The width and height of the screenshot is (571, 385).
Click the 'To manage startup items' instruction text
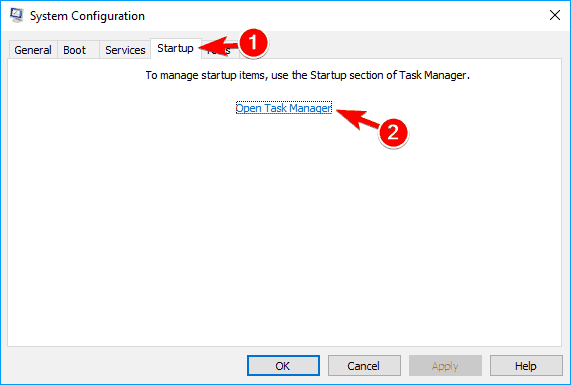pyautogui.click(x=308, y=75)
